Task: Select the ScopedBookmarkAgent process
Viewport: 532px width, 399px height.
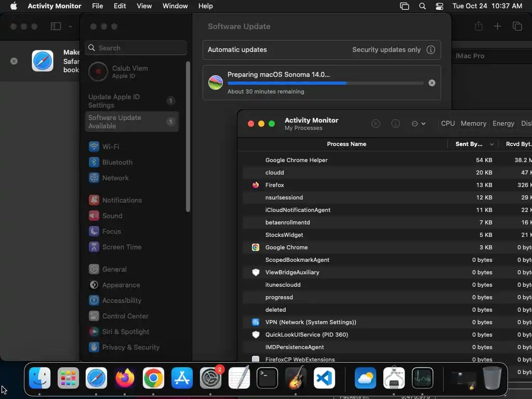Action: coord(387,260)
